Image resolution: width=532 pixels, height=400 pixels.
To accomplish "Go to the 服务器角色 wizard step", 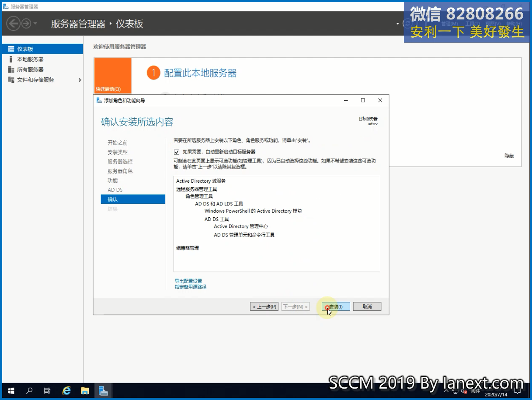I will pos(120,171).
